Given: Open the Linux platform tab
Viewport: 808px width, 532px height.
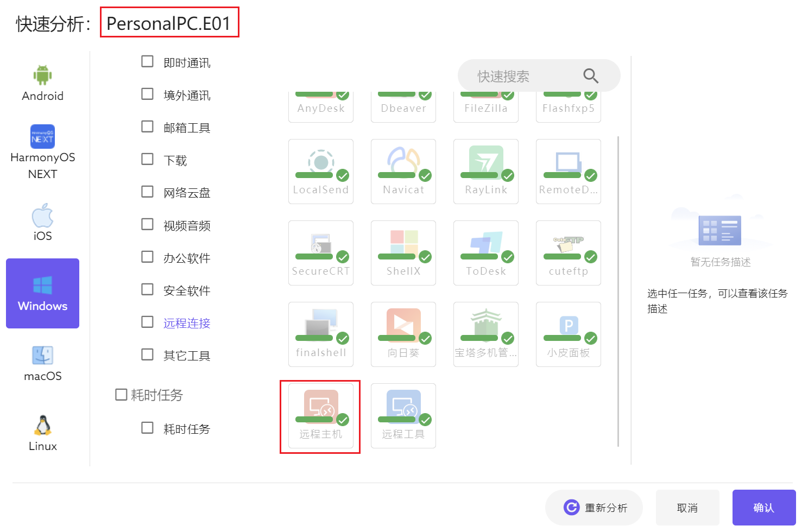Looking at the screenshot, I should point(42,433).
